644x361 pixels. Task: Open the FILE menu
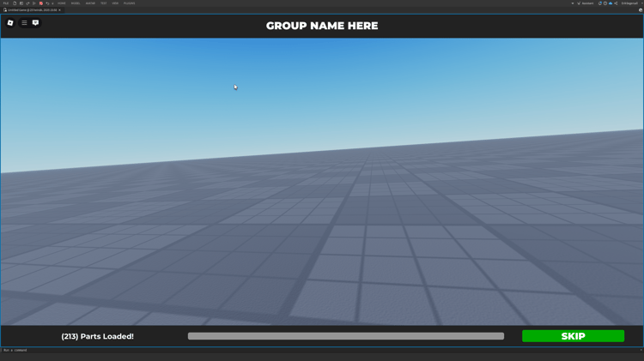(x=6, y=3)
